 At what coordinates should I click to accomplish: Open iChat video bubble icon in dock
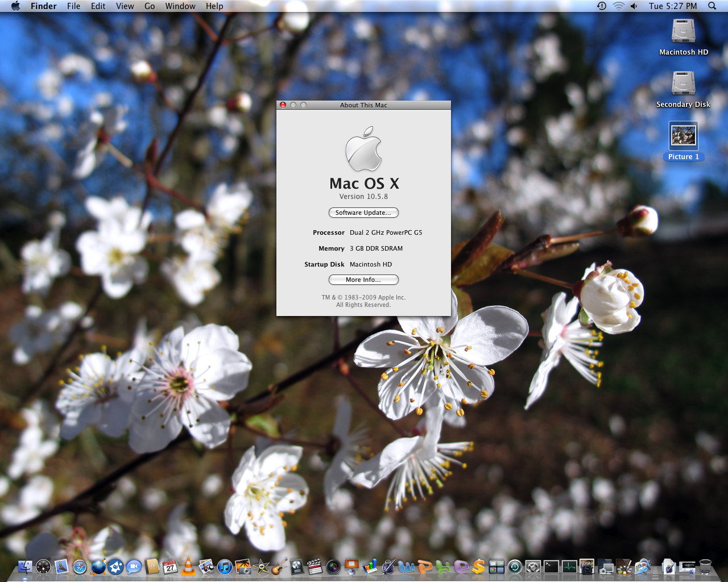point(134,567)
